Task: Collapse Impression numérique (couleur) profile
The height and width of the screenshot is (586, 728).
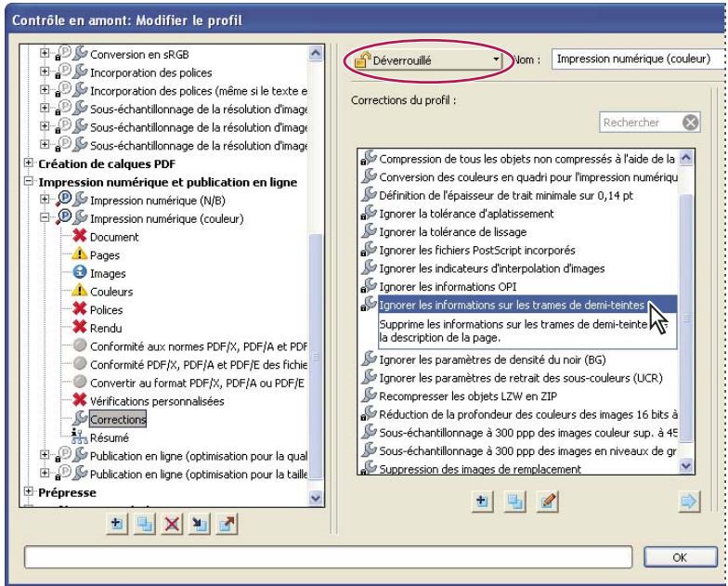Action: pyautogui.click(x=45, y=217)
